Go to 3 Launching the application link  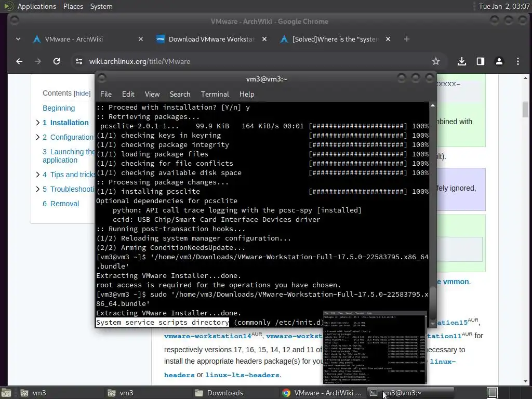coord(69,156)
